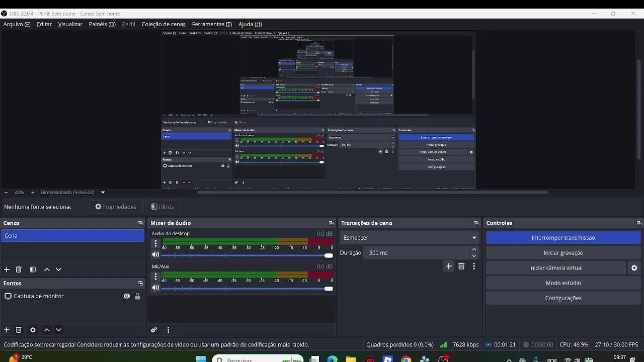Adjust Áudio do desktop volume slider
Screen dimensions: 644x362
[247, 255]
